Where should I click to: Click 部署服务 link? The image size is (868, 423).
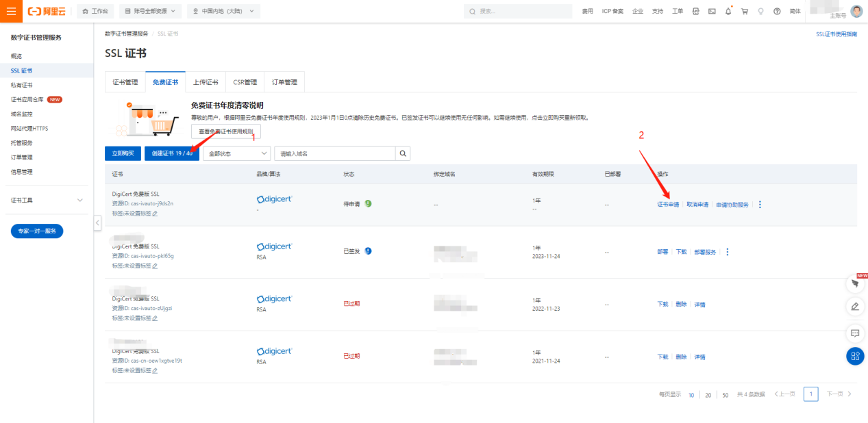(705, 252)
